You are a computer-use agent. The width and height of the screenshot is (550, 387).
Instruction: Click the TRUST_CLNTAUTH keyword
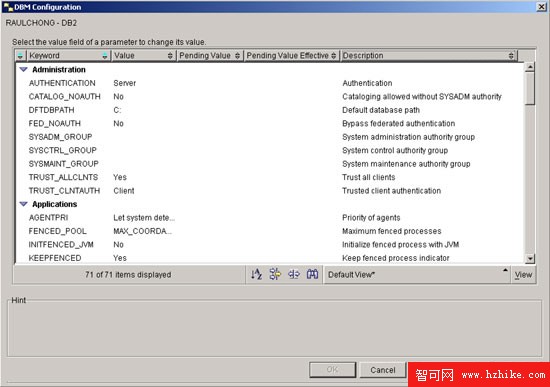[64, 191]
